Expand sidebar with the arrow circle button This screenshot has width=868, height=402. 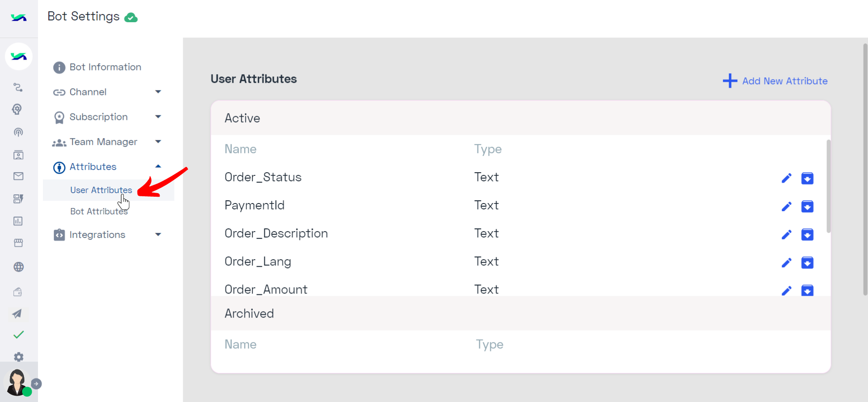[37, 384]
